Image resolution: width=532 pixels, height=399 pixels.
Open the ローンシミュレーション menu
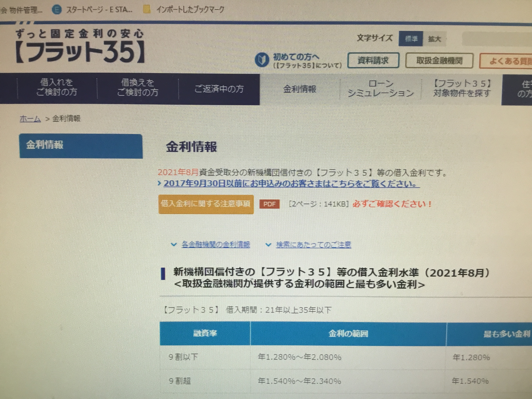pos(381,89)
